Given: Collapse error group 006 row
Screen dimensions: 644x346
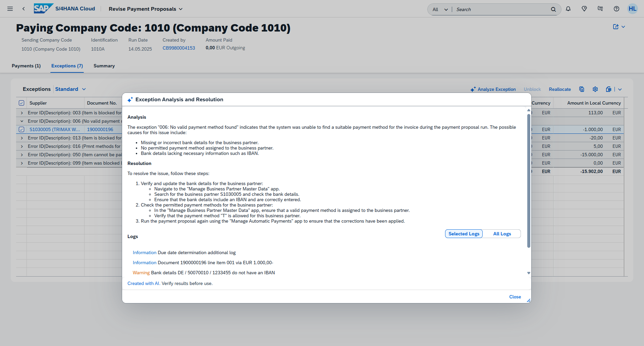Looking at the screenshot, I should (x=22, y=121).
